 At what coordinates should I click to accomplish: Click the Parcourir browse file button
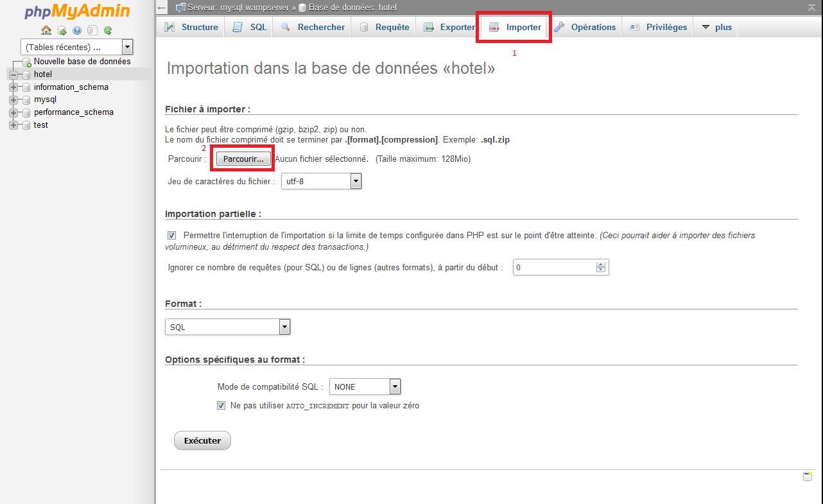(243, 159)
